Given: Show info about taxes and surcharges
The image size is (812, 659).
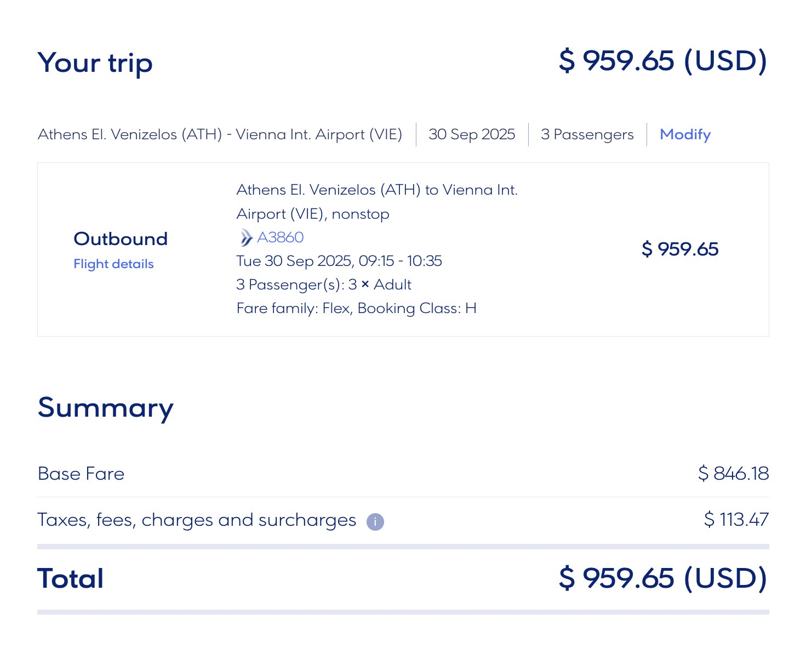Looking at the screenshot, I should (375, 521).
